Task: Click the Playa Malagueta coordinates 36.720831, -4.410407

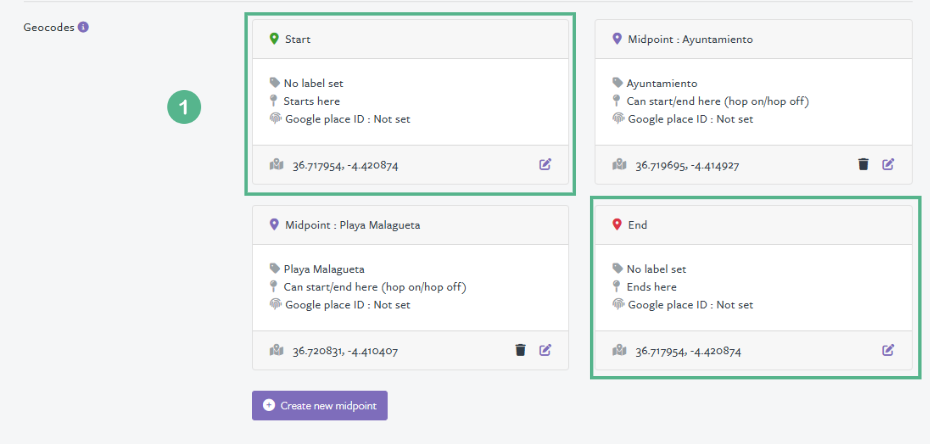Action: point(345,351)
